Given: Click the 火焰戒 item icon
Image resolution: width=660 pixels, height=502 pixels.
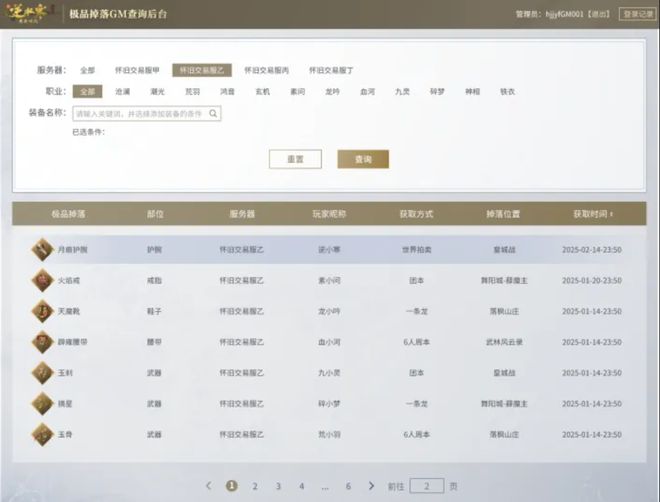Looking at the screenshot, I should [43, 280].
